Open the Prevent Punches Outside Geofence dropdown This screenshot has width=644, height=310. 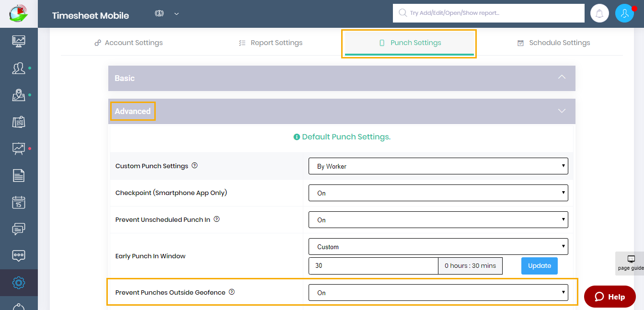(x=438, y=293)
